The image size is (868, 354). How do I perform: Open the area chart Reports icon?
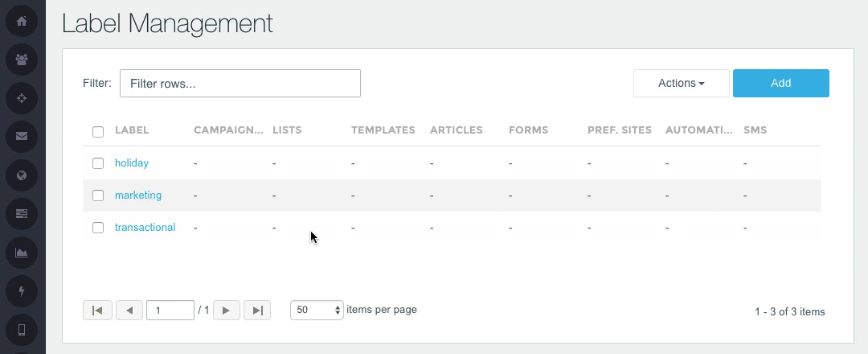(x=22, y=252)
